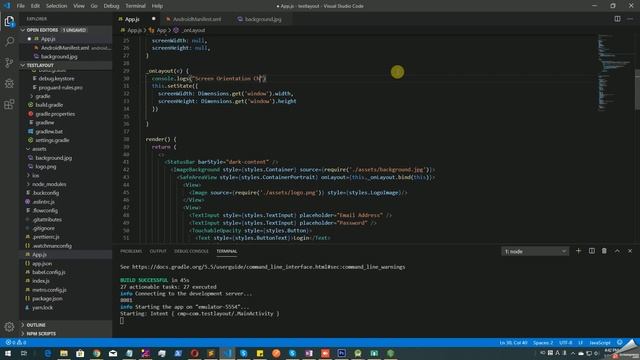This screenshot has width=640, height=360.
Task: Open editor More Actions menu
Action: 630,19
